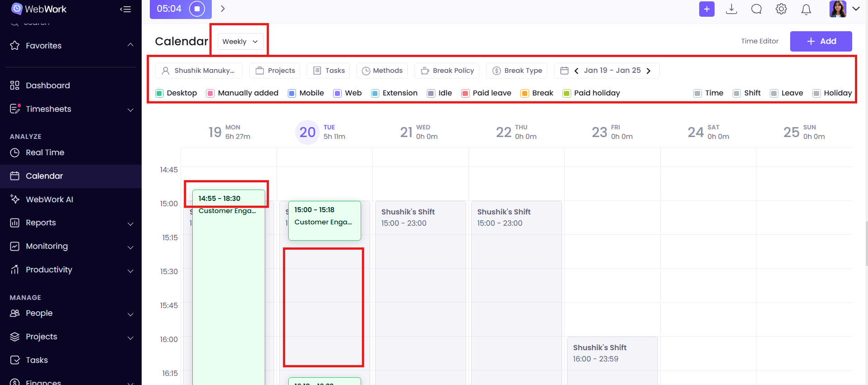Select Real Time in sidebar

point(45,152)
